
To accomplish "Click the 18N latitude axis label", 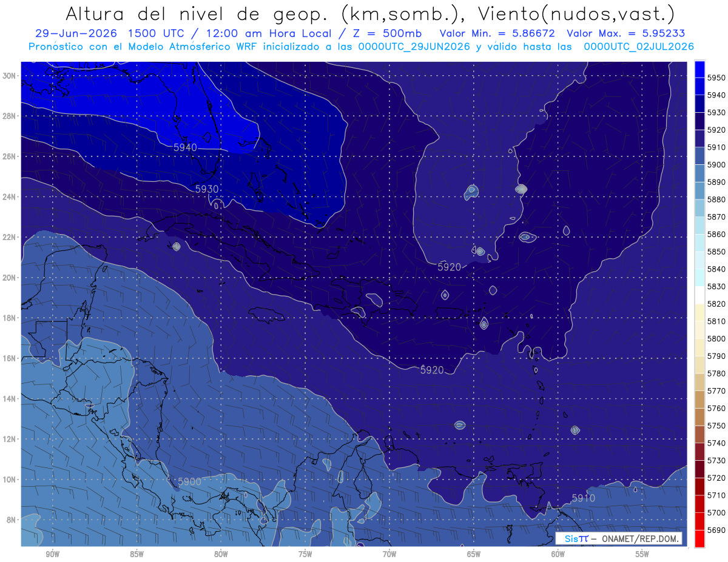I will pos(9,318).
